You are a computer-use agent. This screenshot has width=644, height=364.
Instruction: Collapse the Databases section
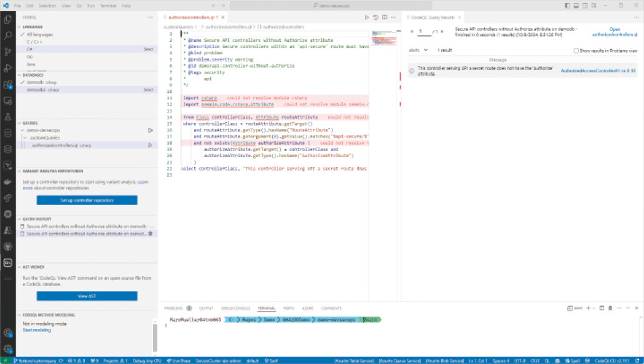pyautogui.click(x=19, y=75)
